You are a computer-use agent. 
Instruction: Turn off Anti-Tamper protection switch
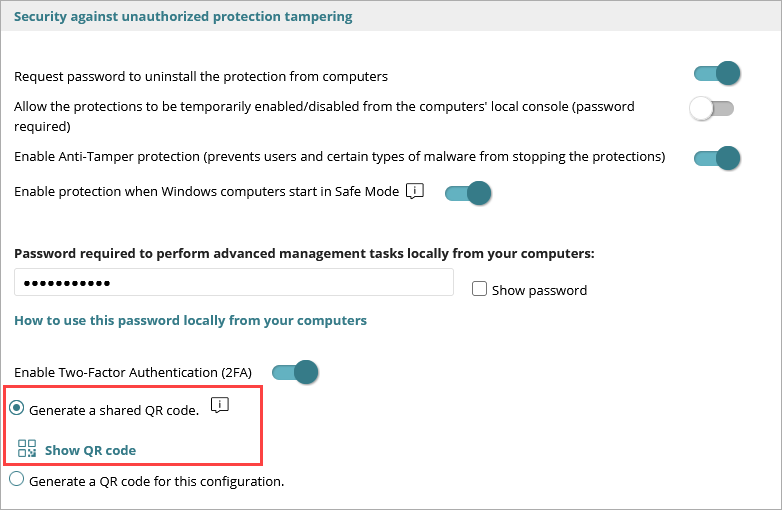[x=716, y=157]
